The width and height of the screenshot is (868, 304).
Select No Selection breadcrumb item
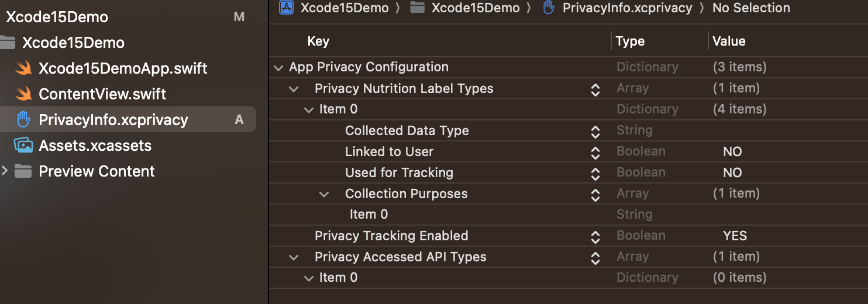(751, 8)
